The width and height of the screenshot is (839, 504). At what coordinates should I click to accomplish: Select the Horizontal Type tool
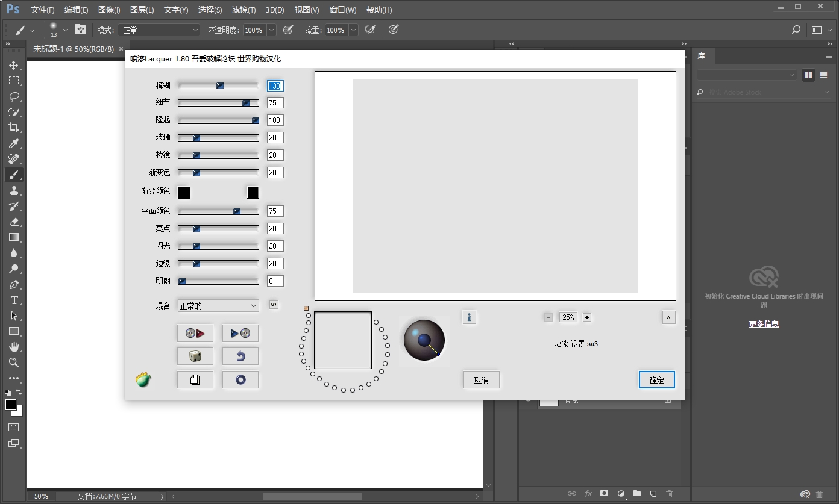tap(14, 300)
